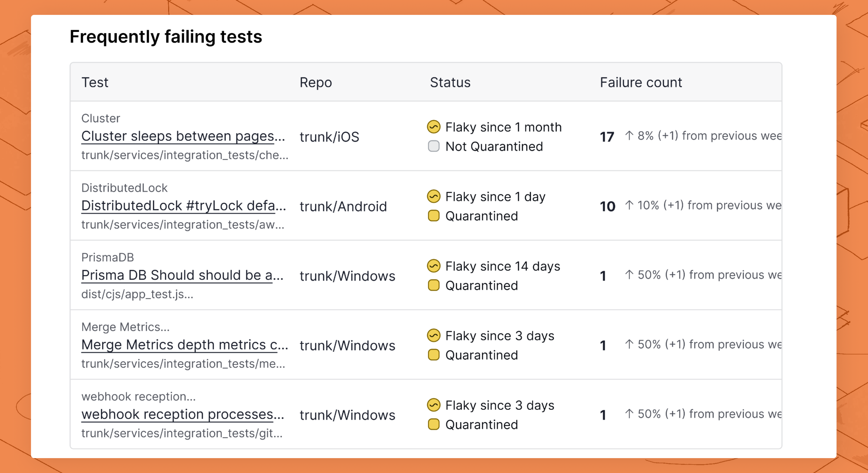Click the failure count '10'
This screenshot has height=473, width=868.
point(608,207)
